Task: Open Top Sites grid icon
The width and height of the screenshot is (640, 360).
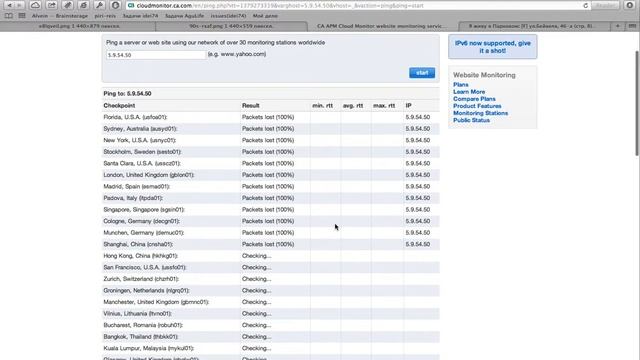Action: [x=22, y=16]
